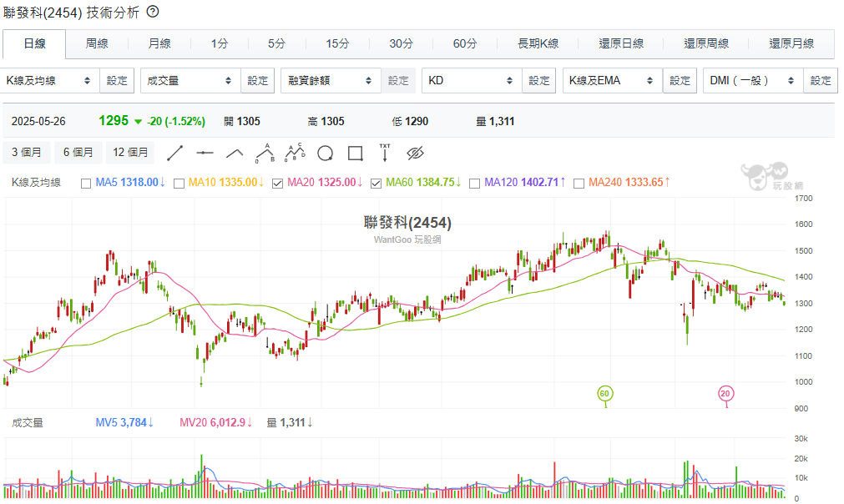Select the rectangle drawing tool

coord(355,153)
